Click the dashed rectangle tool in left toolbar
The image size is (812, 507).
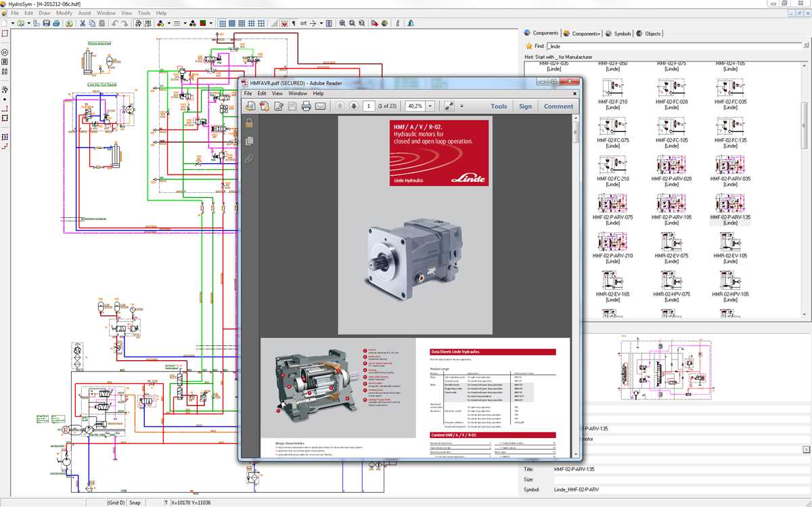pos(5,118)
